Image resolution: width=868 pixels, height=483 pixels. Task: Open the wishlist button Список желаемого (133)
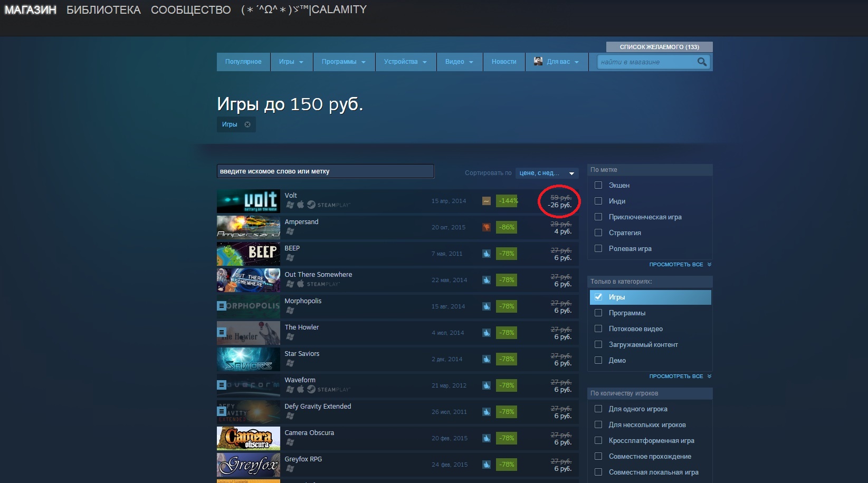pyautogui.click(x=660, y=47)
